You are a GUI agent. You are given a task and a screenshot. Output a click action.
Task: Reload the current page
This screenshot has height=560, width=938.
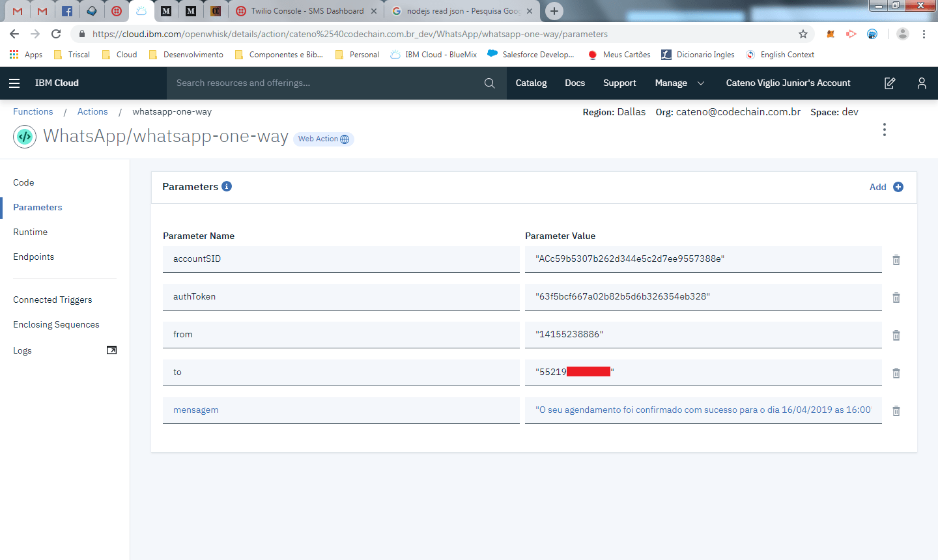(56, 34)
